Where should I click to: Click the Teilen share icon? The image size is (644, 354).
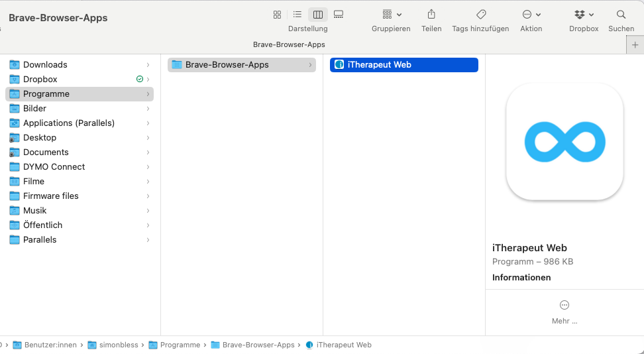[x=431, y=15]
